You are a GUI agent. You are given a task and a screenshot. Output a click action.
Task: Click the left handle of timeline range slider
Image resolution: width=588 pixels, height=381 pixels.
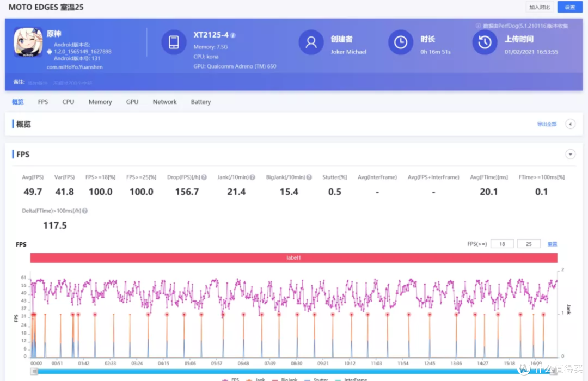click(x=34, y=371)
